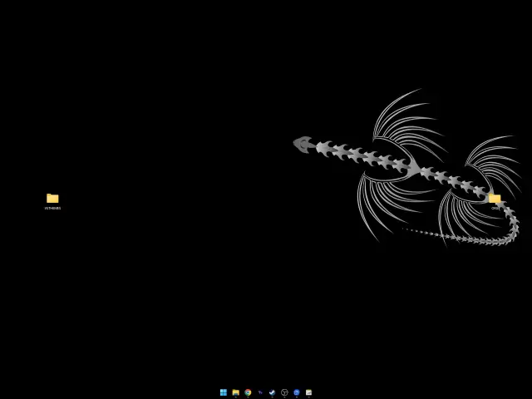Select the folder over the dragon's tail
The width and height of the screenshot is (532, 399).
coord(495,199)
